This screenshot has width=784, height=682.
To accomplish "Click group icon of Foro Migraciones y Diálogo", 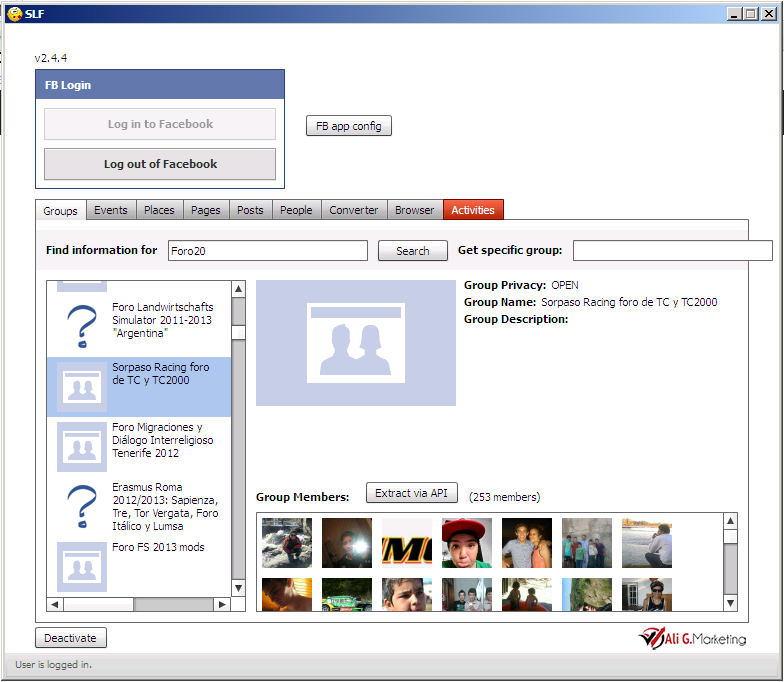I will point(82,447).
